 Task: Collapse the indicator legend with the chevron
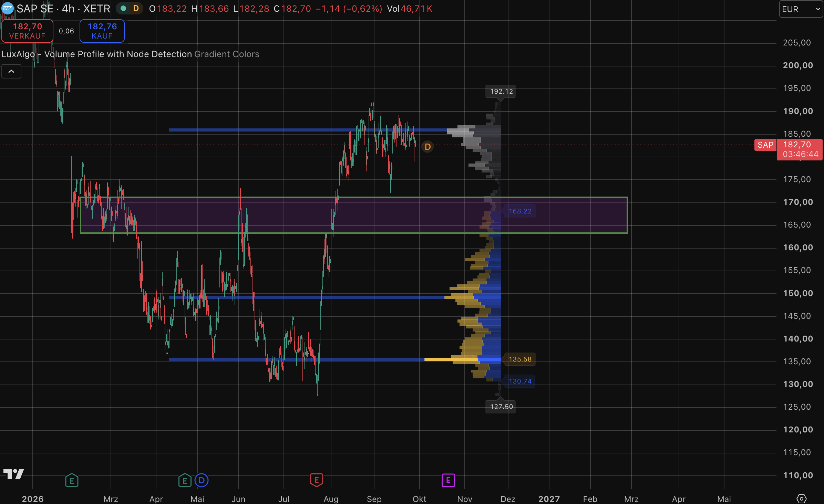point(11,72)
